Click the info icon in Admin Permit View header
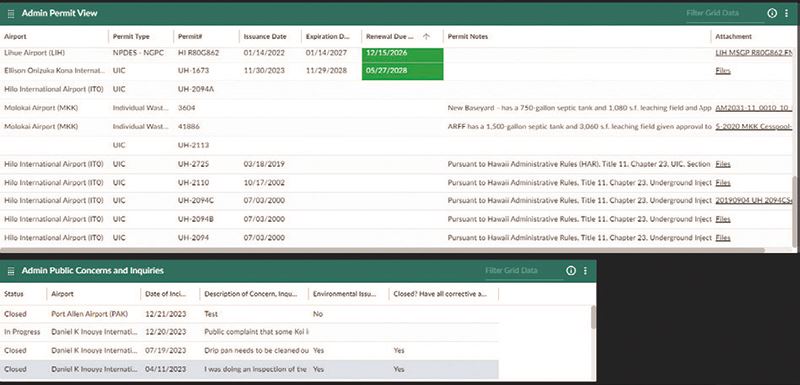This screenshot has width=800, height=385. pyautogui.click(x=772, y=13)
